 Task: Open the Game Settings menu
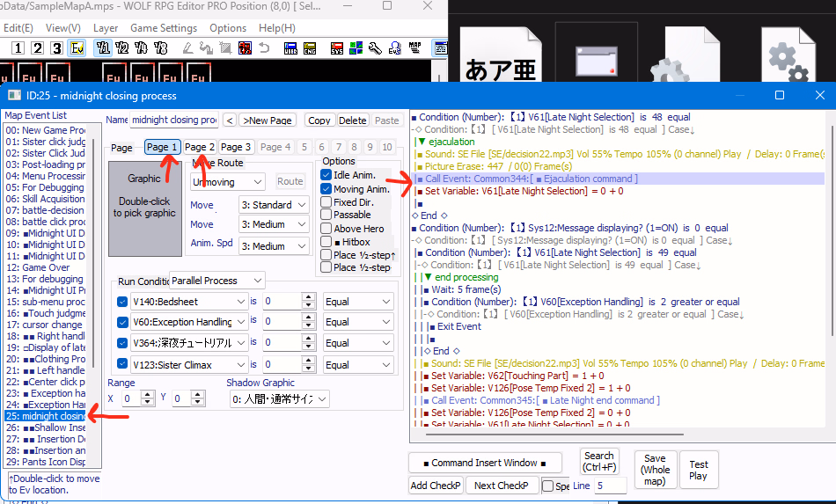[x=163, y=28]
